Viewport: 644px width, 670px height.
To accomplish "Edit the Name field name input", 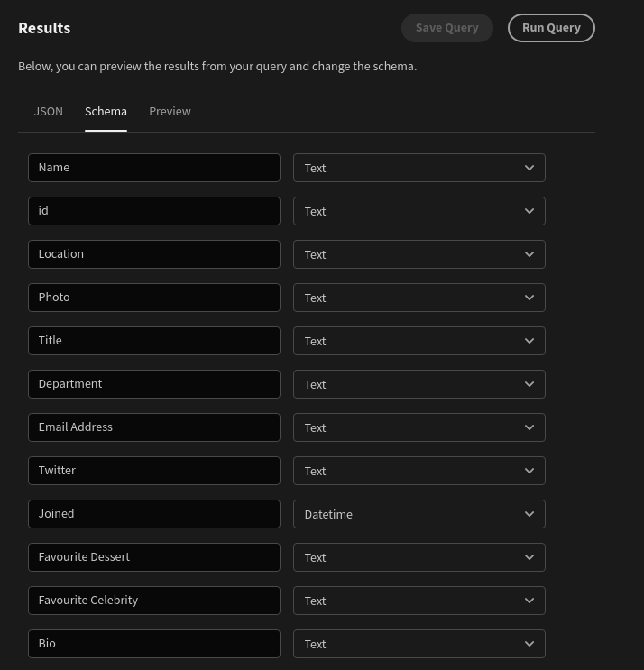I will tap(154, 168).
